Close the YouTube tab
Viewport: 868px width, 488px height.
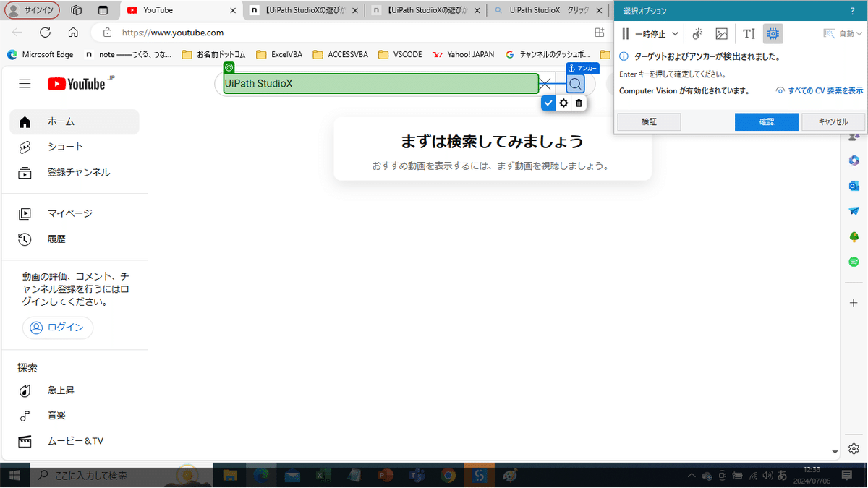tap(231, 11)
